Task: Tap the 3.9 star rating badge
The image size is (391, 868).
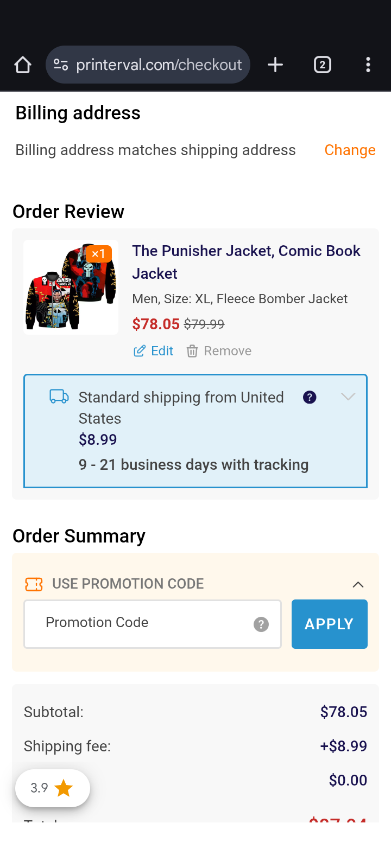Action: (53, 788)
